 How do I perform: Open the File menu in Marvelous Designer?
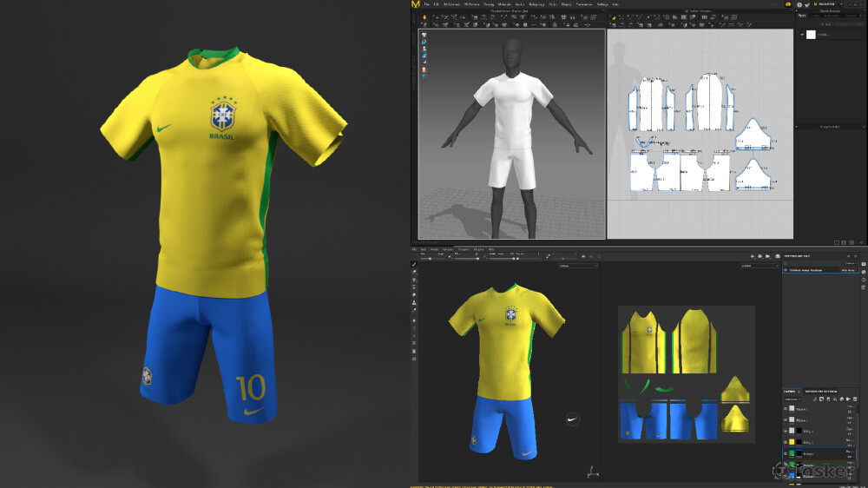click(426, 4)
